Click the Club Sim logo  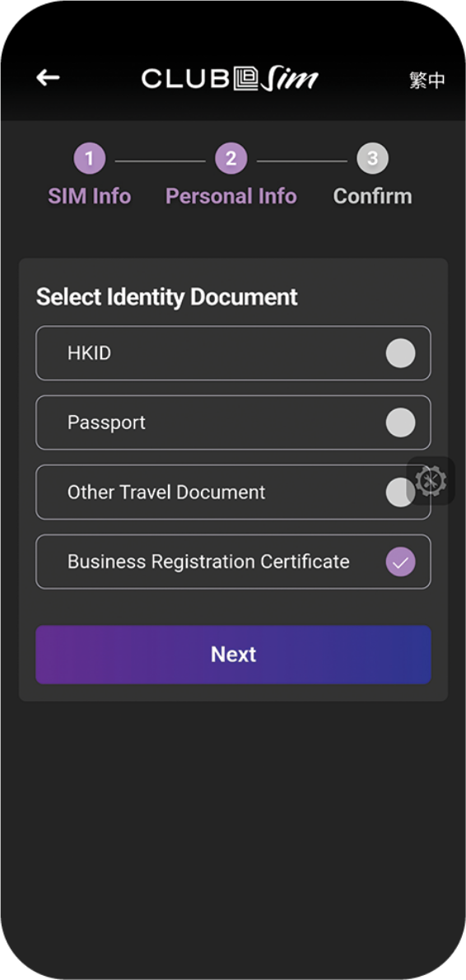tap(230, 79)
